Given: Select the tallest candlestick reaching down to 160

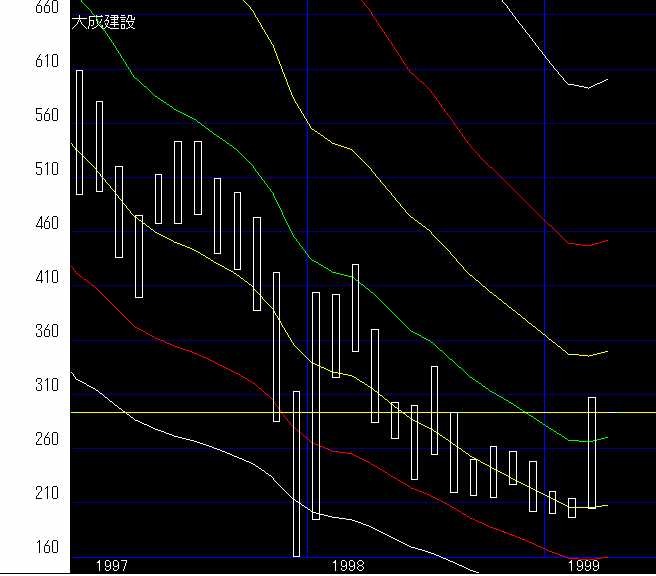Looking at the screenshot, I should pos(296,473).
